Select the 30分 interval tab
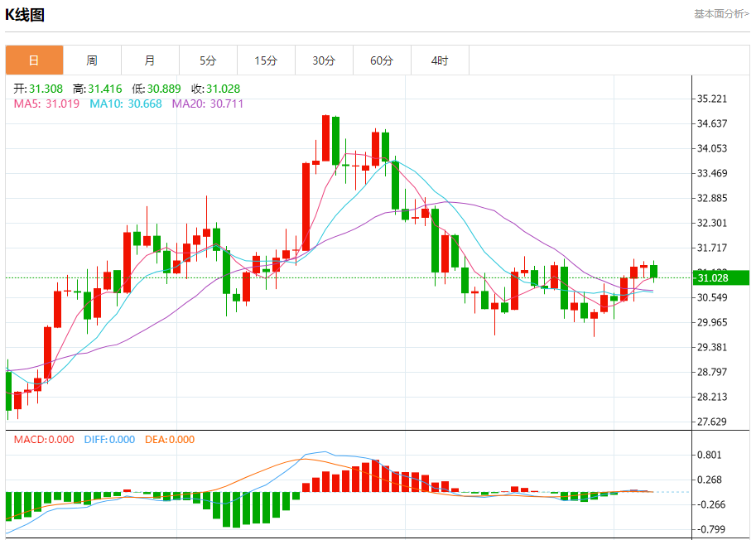 [324, 60]
